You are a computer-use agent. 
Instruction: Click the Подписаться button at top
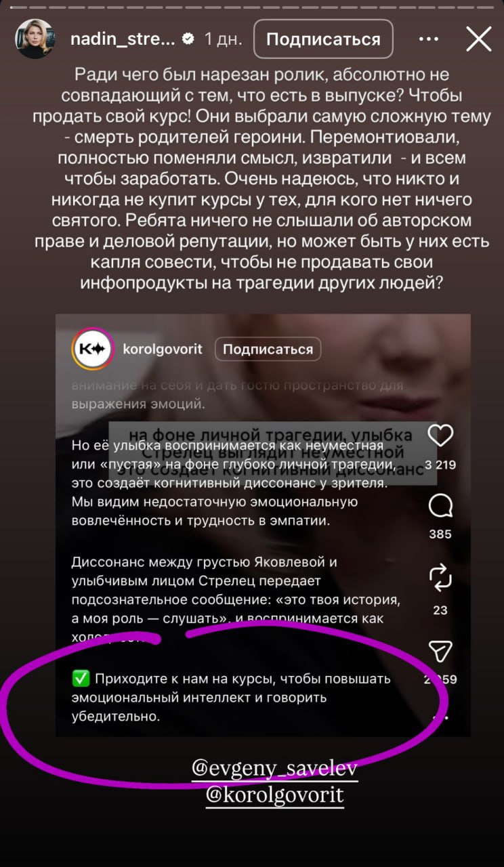coord(323,39)
